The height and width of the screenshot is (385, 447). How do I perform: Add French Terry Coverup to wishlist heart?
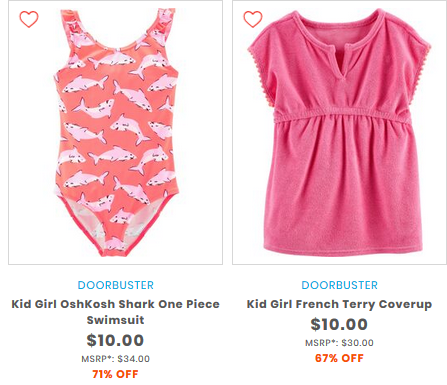253,19
